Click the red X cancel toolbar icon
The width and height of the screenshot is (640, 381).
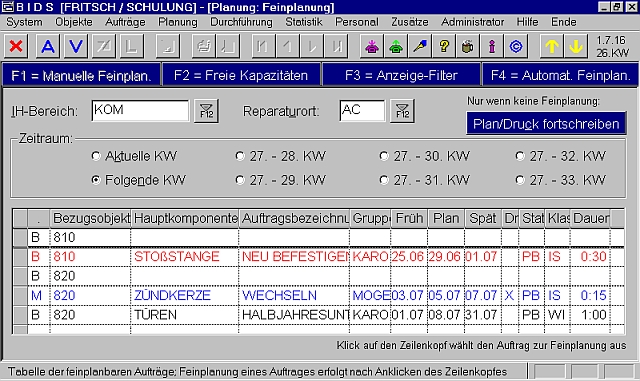(x=16, y=46)
